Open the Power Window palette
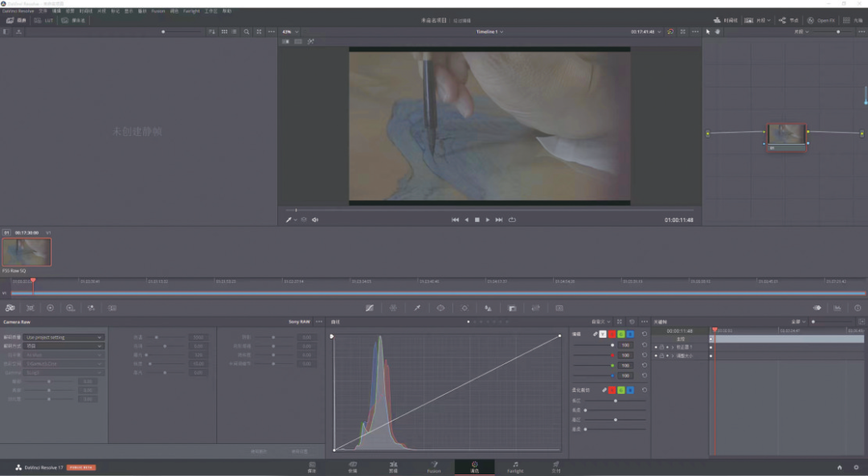Viewport: 868px width, 476px height. 440,308
